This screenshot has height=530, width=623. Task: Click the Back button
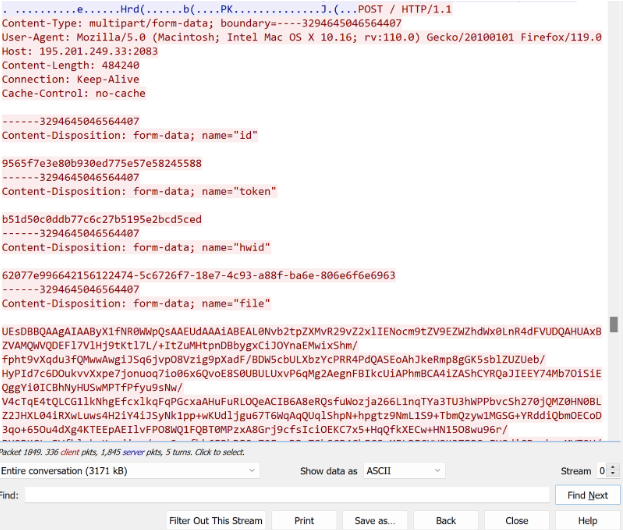click(446, 520)
